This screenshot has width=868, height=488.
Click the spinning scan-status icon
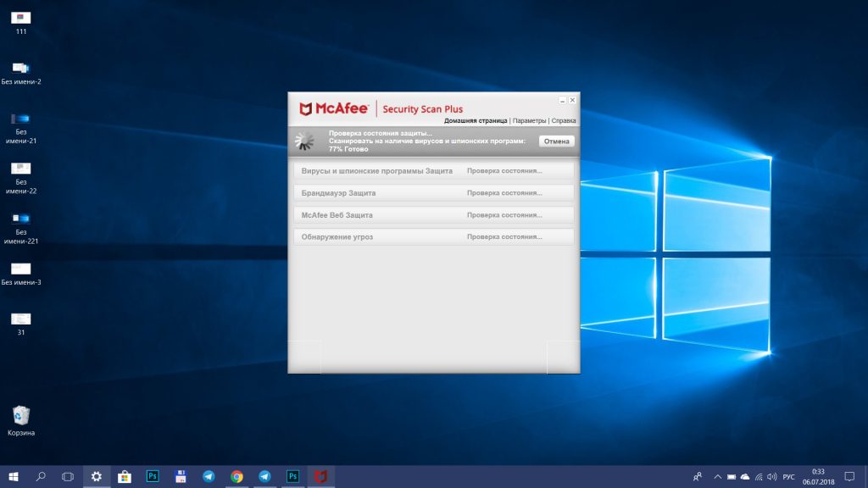303,141
